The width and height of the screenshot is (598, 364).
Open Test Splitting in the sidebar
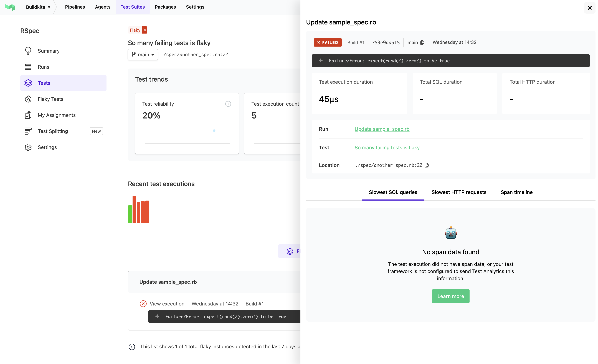click(53, 131)
